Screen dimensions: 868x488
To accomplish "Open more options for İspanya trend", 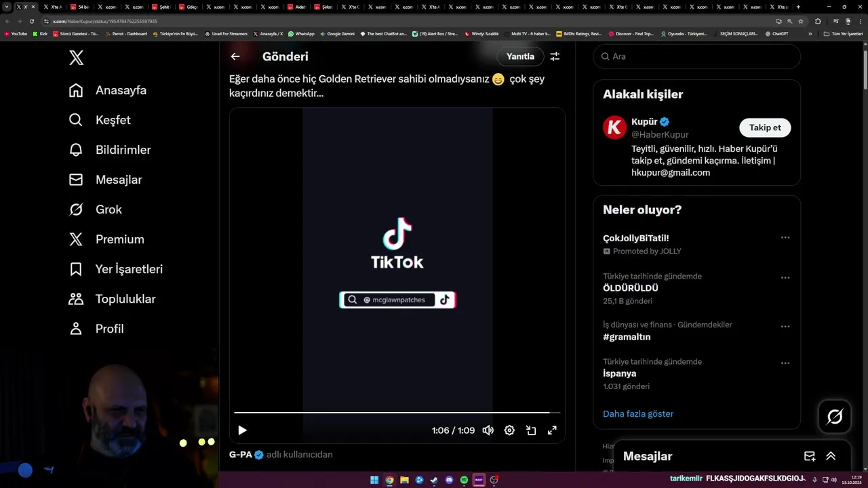I will pyautogui.click(x=785, y=363).
